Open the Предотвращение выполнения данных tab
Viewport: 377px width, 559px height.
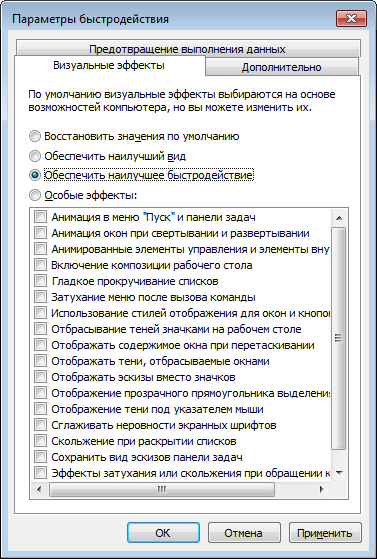188,49
